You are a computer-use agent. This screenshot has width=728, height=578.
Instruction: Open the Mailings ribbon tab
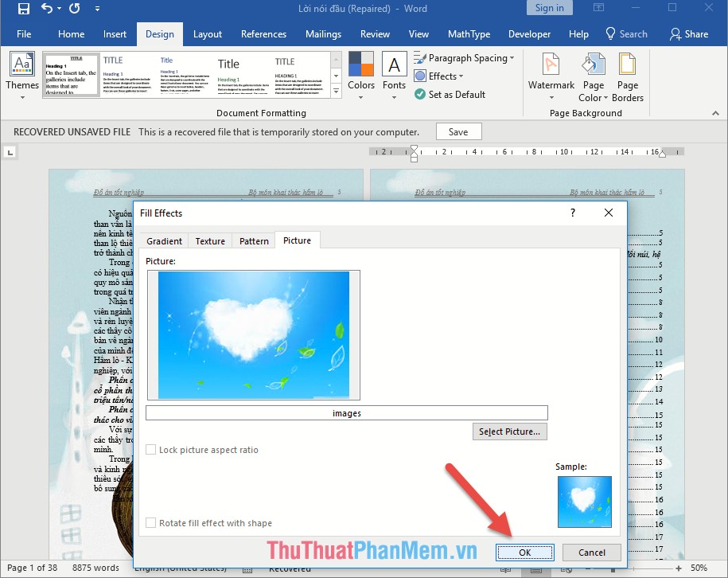pyautogui.click(x=323, y=34)
